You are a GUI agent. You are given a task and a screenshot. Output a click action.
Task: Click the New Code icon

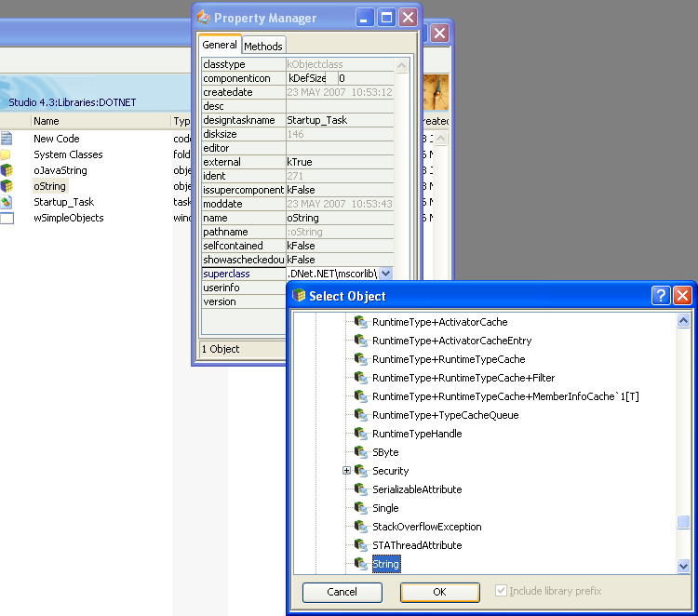(7, 139)
